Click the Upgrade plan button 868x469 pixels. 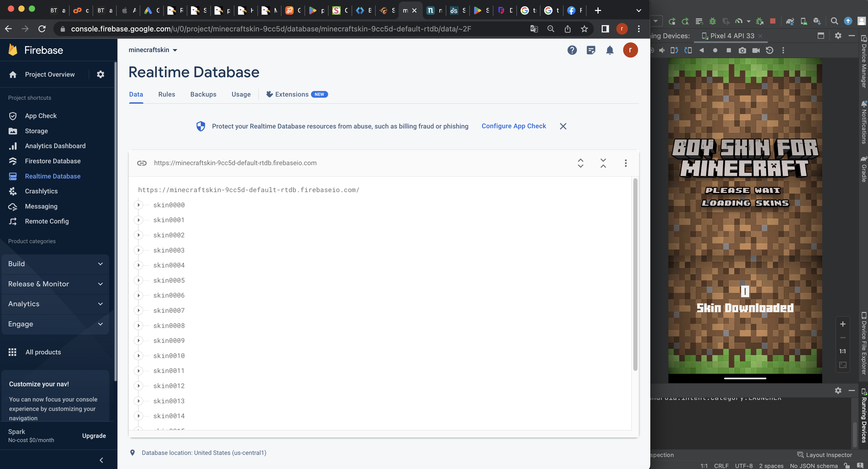[x=94, y=436]
